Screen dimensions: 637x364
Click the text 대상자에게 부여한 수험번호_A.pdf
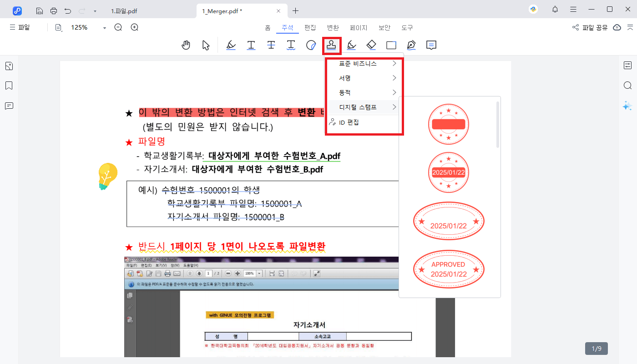pyautogui.click(x=274, y=156)
